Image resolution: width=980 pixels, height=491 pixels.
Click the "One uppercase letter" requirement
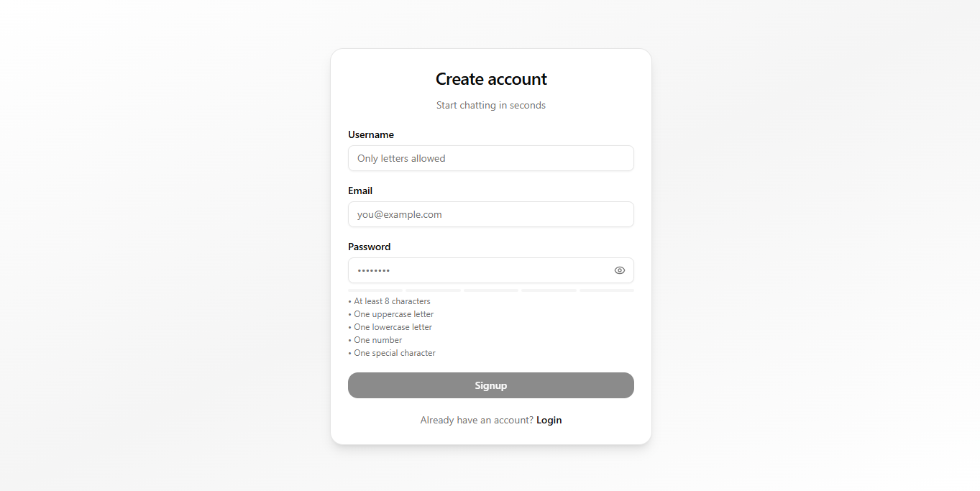click(x=393, y=314)
